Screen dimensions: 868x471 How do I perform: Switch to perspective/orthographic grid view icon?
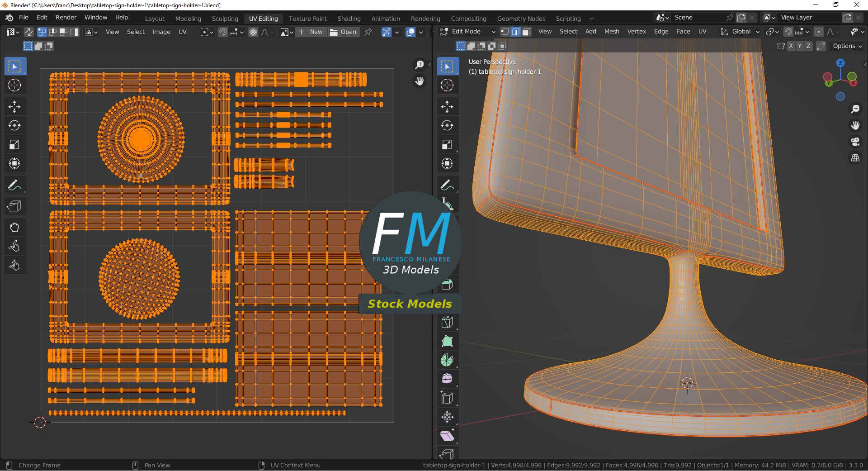tap(855, 158)
